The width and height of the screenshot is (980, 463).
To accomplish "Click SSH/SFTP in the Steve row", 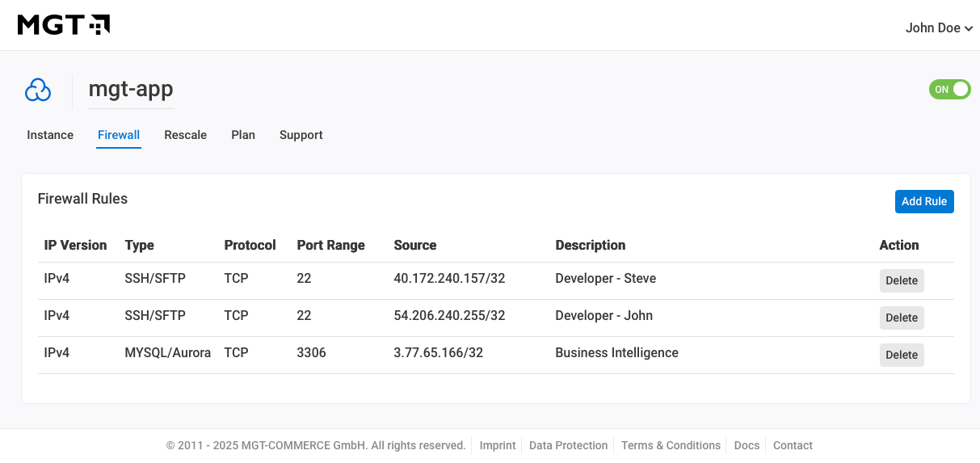I will click(x=155, y=279).
